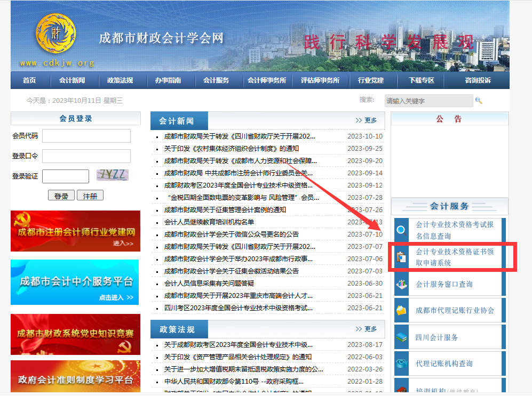
Task: Click the captcha image to refresh
Action: click(x=112, y=175)
